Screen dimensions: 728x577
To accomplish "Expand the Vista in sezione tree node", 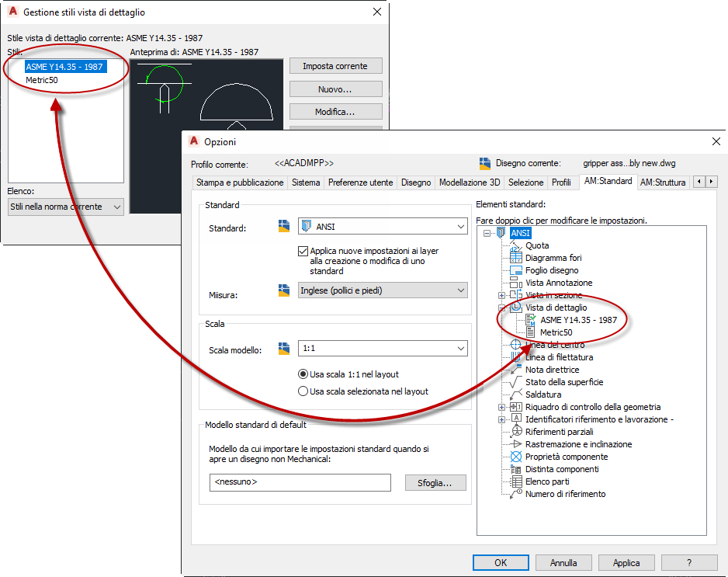I will pyautogui.click(x=501, y=295).
